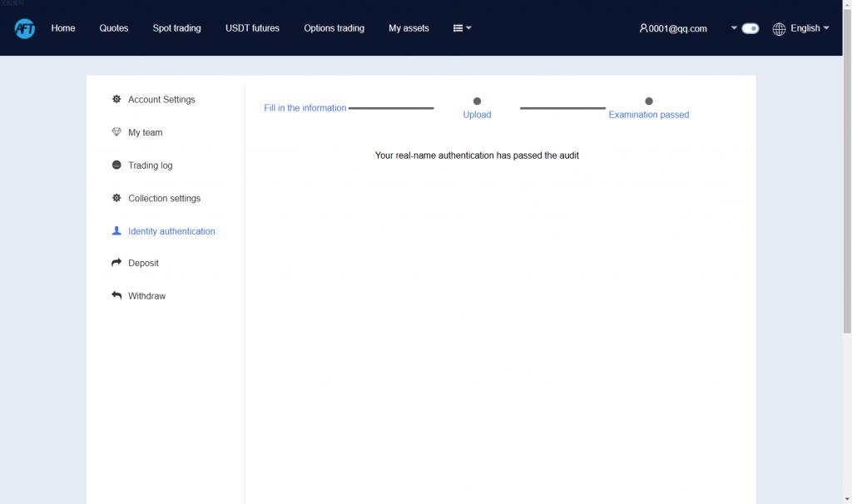
Task: Open Collection settings in sidebar
Action: point(164,198)
